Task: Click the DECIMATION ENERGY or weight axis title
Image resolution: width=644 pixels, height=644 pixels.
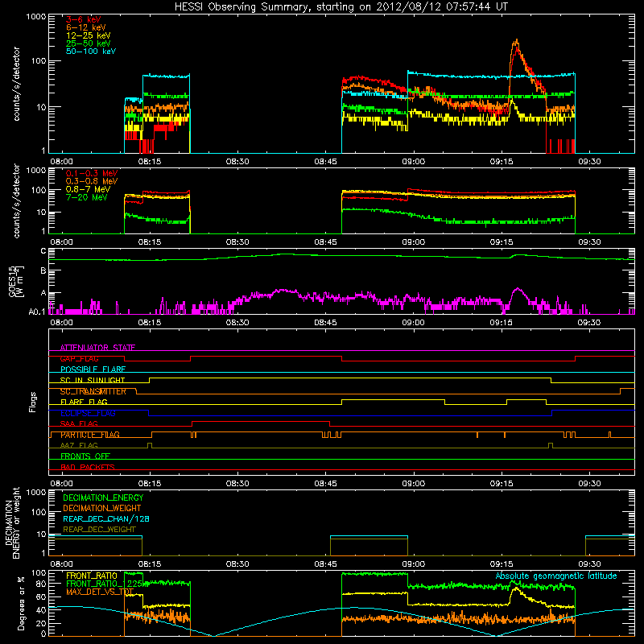Action: point(12,522)
